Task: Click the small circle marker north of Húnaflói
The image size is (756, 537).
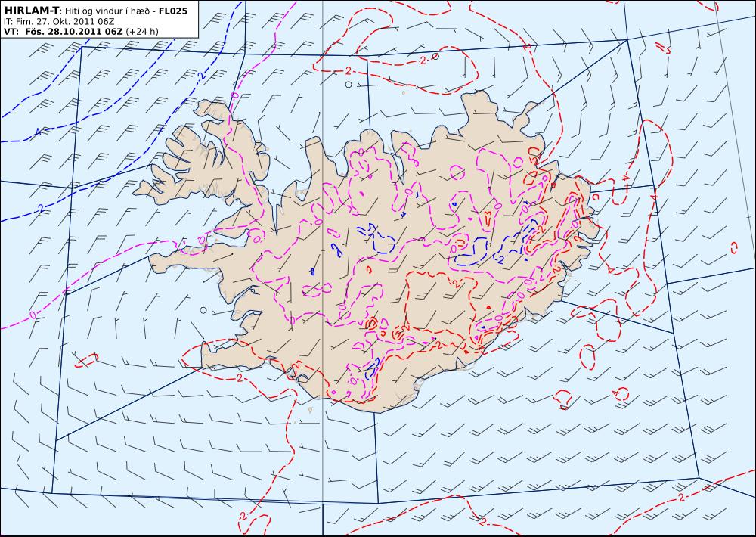Action: pos(349,85)
